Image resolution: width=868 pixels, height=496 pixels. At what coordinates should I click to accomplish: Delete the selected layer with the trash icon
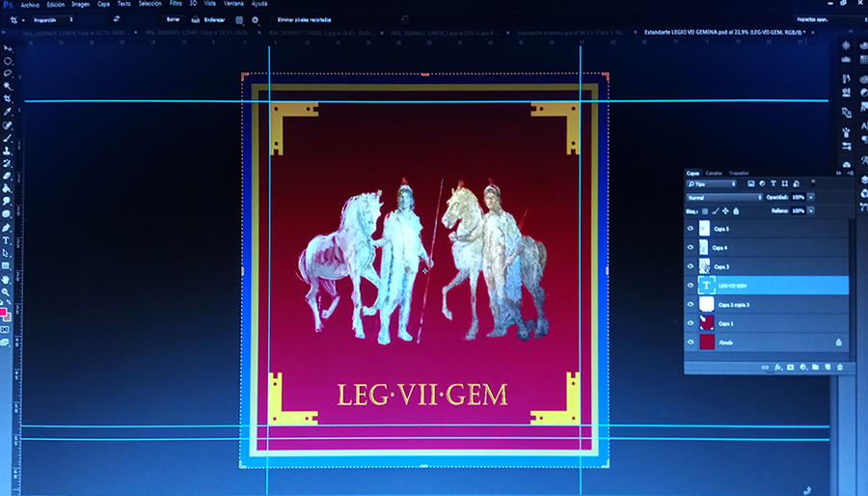coord(839,368)
